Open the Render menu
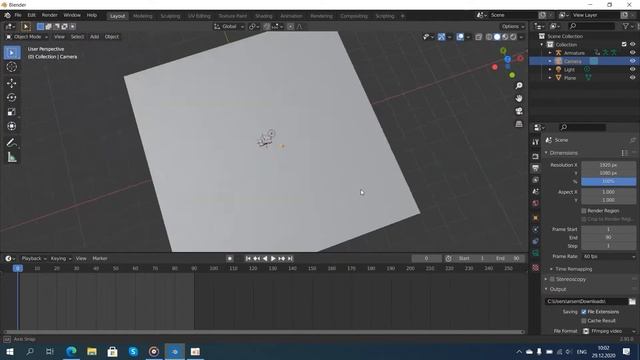 pos(50,15)
